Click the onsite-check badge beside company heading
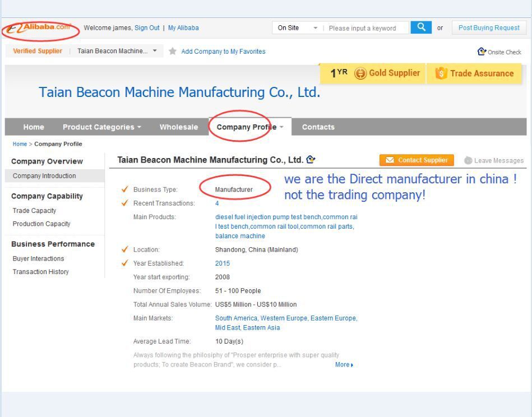The width and height of the screenshot is (532, 417). 311,159
